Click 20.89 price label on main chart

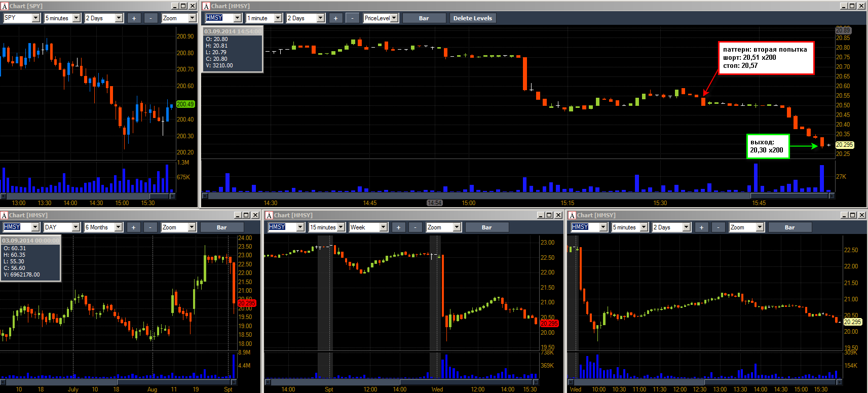843,30
